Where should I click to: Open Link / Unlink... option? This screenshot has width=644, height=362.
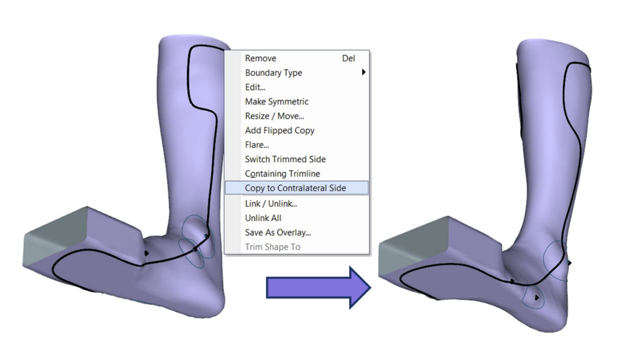271,204
